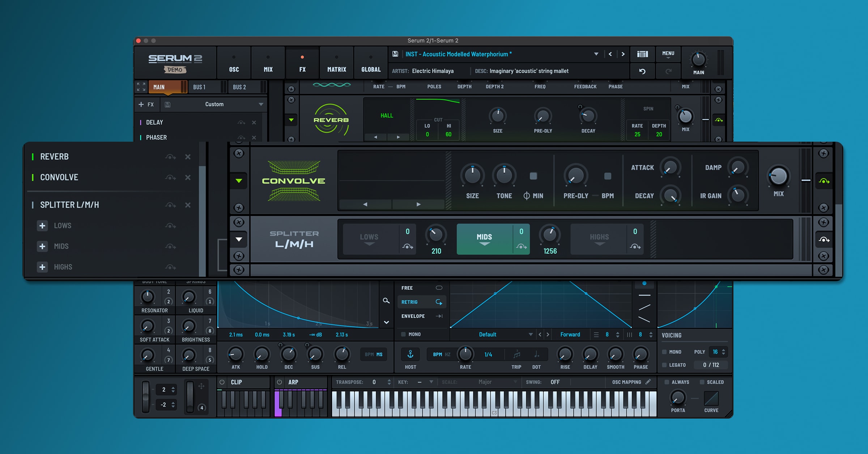Click bypass icon on REVERB list row
The image size is (868, 454).
[171, 157]
